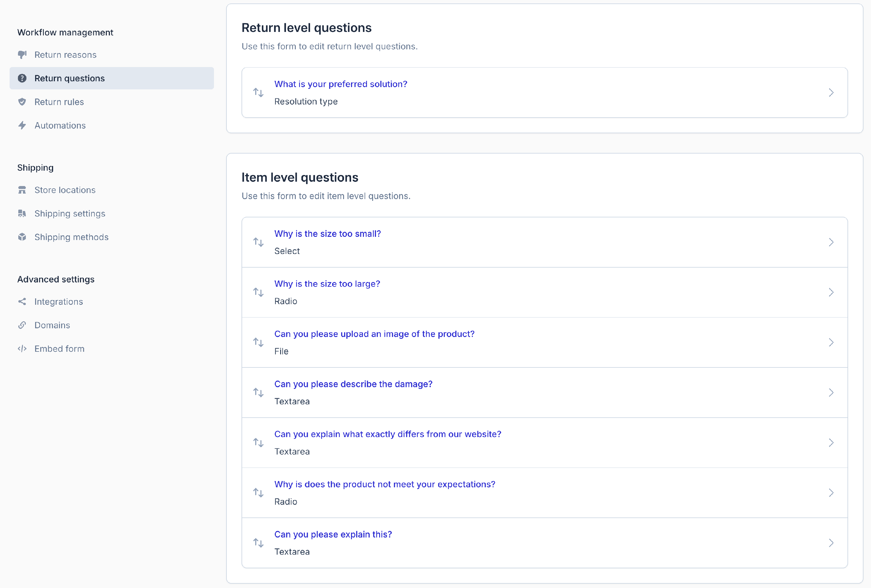
Task: Click the lightning bolt Automations icon
Action: point(22,126)
